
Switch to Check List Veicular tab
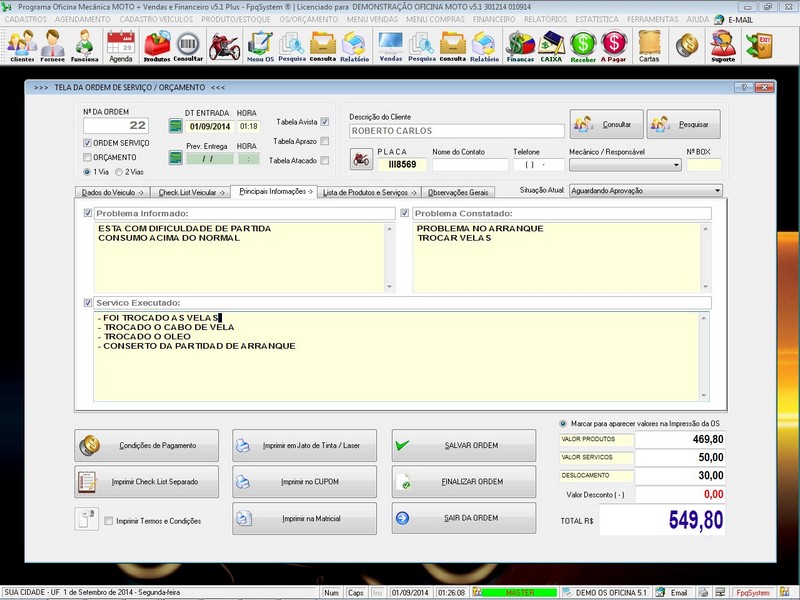coord(191,192)
